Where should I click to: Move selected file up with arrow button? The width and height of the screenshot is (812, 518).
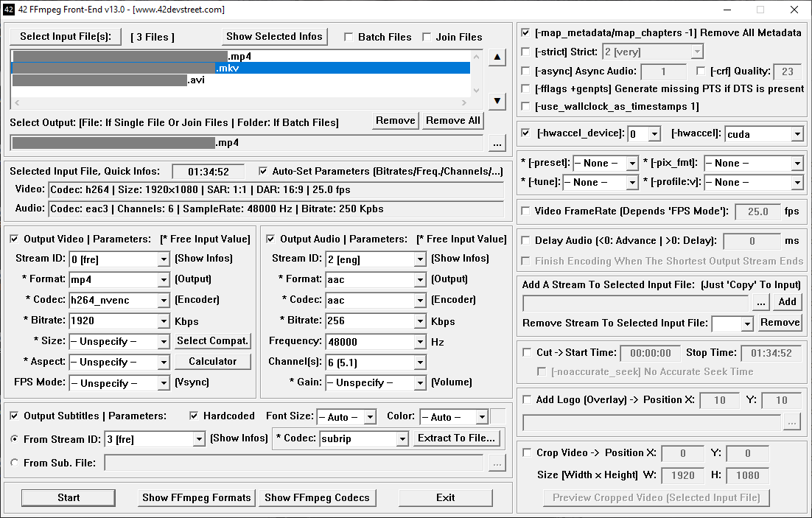pyautogui.click(x=497, y=58)
